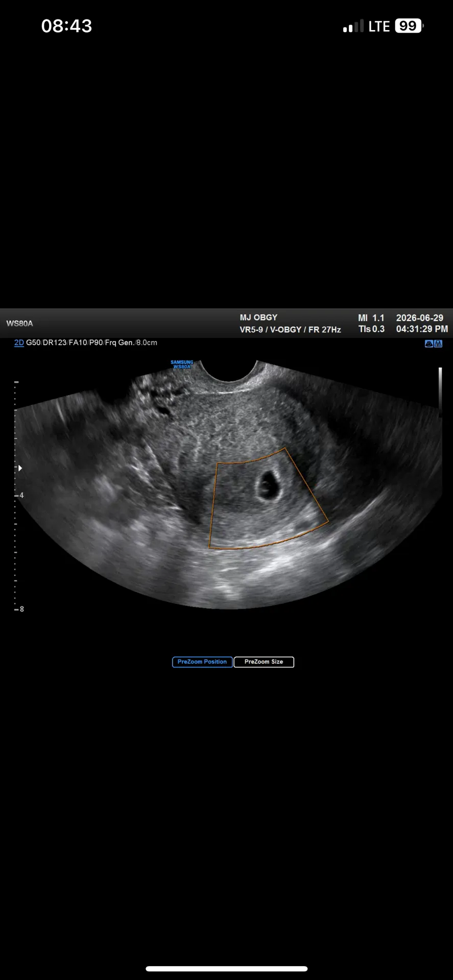Tap the iOS home indicator bar

227,969
